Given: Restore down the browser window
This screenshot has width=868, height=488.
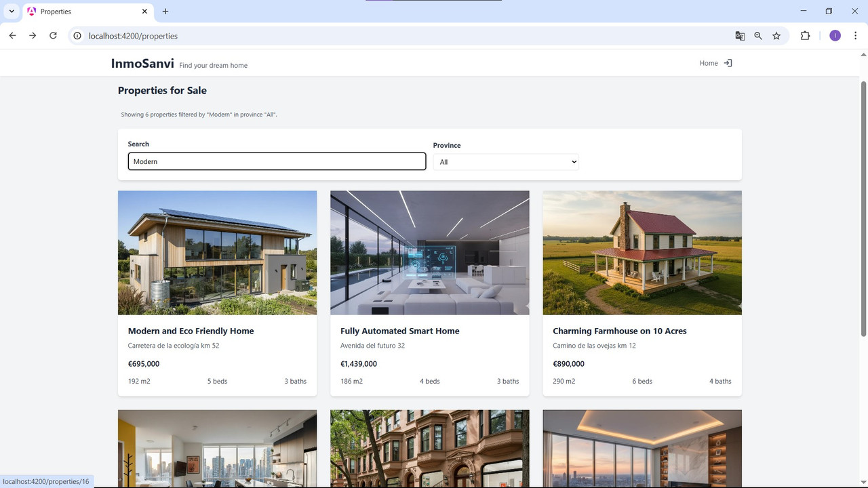Looking at the screenshot, I should pos(829,11).
